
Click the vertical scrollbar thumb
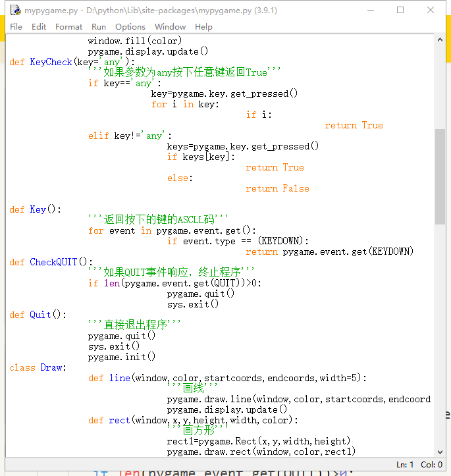pos(440,176)
